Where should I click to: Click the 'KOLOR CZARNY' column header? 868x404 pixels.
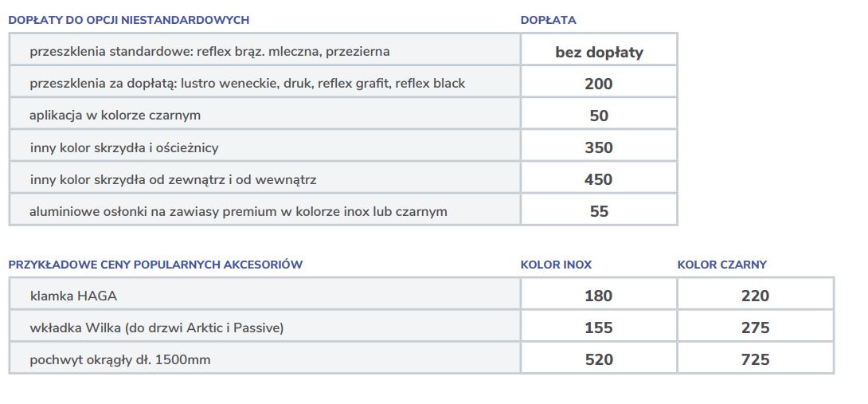[x=721, y=265]
